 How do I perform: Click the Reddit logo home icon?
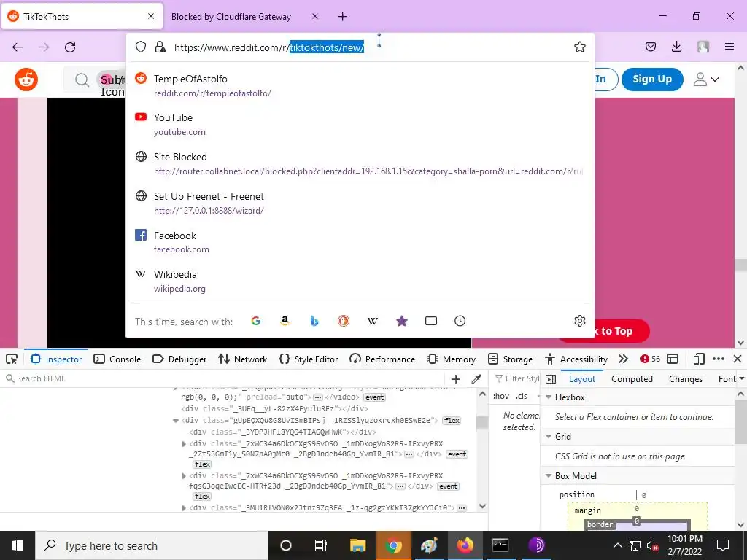point(26,79)
